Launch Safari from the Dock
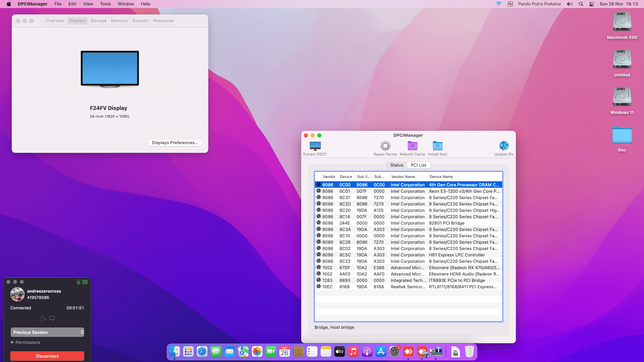 click(202, 352)
